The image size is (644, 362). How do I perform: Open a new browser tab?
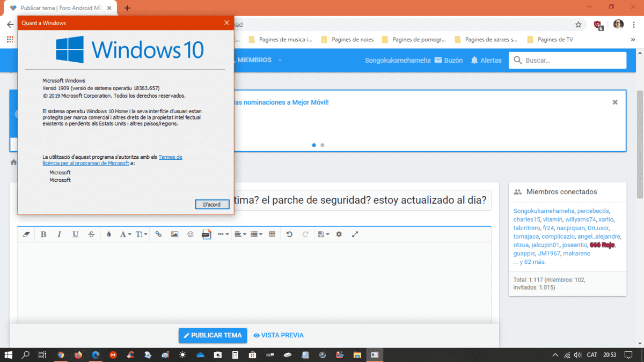[127, 8]
